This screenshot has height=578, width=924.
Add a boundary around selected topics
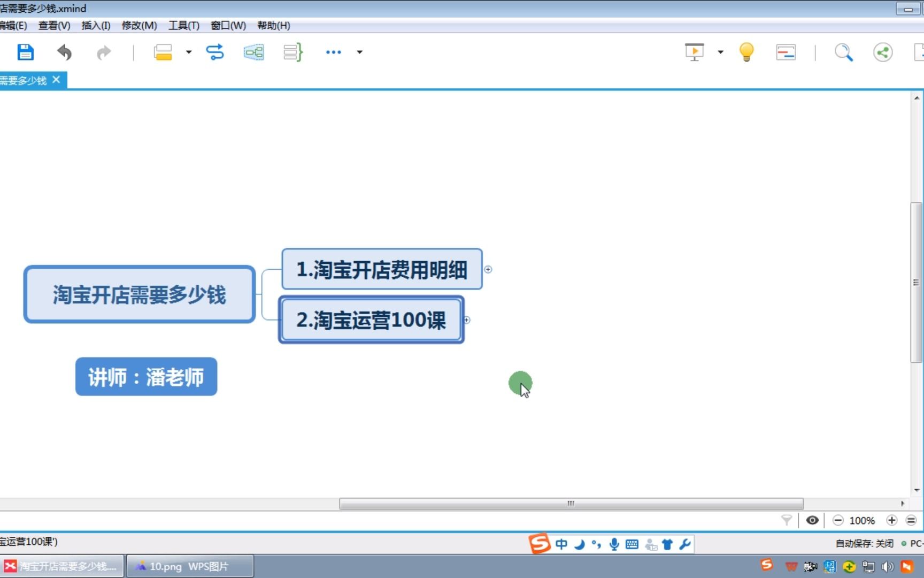[253, 52]
